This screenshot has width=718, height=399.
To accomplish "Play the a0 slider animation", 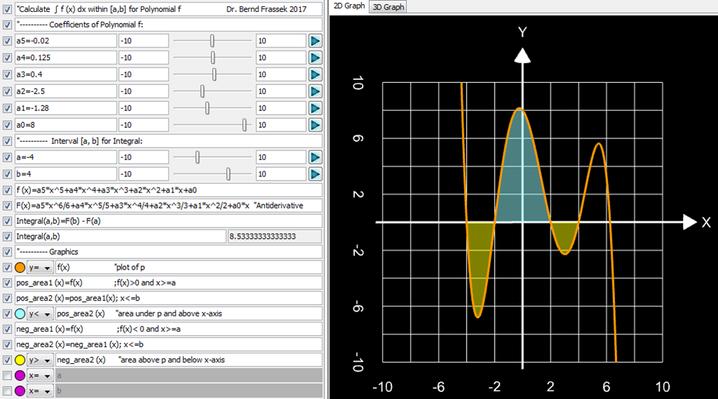I will click(x=315, y=125).
